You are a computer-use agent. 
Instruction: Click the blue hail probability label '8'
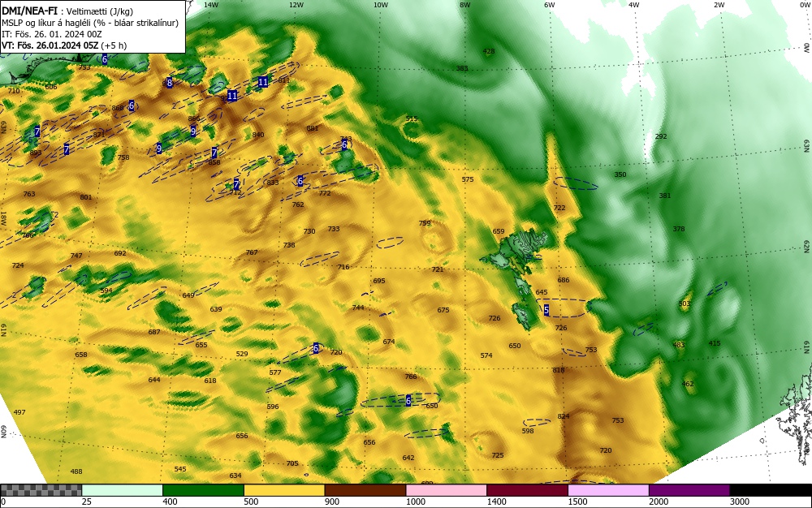pyautogui.click(x=170, y=82)
